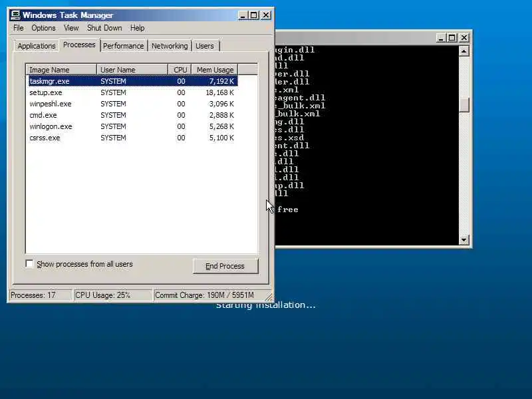Open the File menu
Screen dimensions: 532x399
click(19, 28)
